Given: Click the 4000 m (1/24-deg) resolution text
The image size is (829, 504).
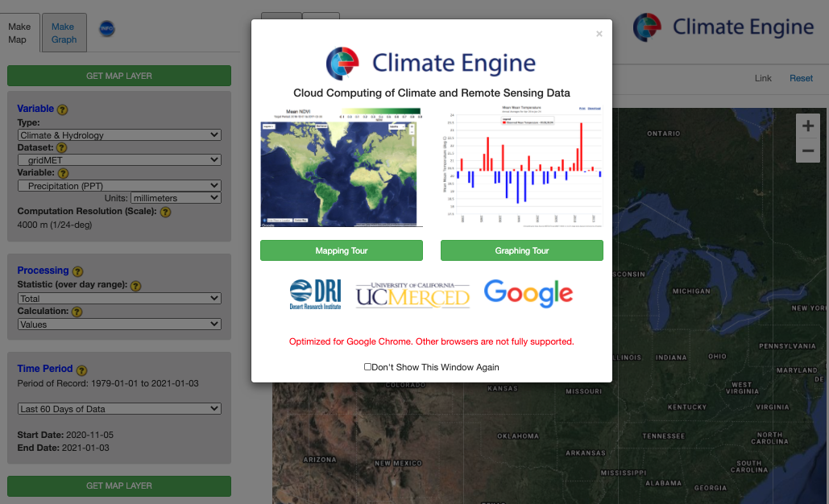Looking at the screenshot, I should tap(55, 225).
